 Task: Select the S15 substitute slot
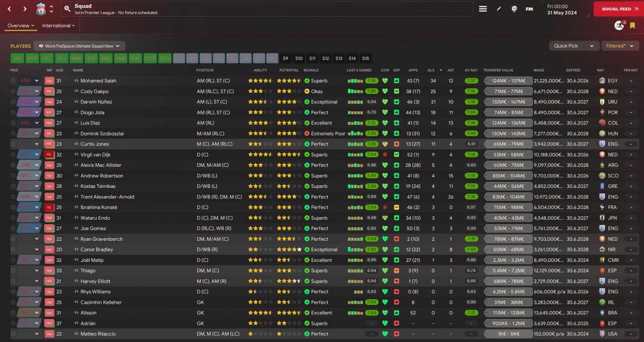coord(365,58)
